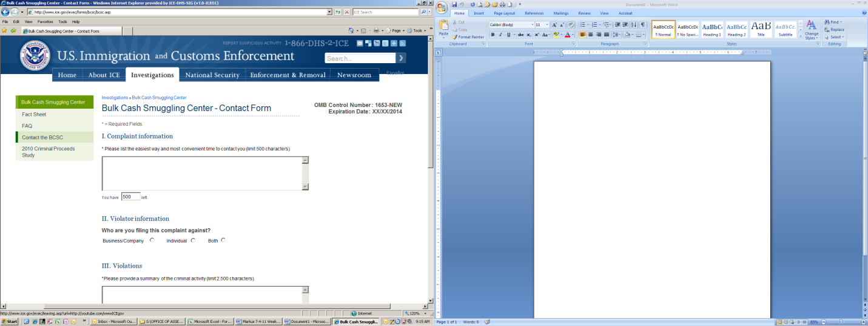Open the Tools dropdown in IE's command bar

coord(417,30)
